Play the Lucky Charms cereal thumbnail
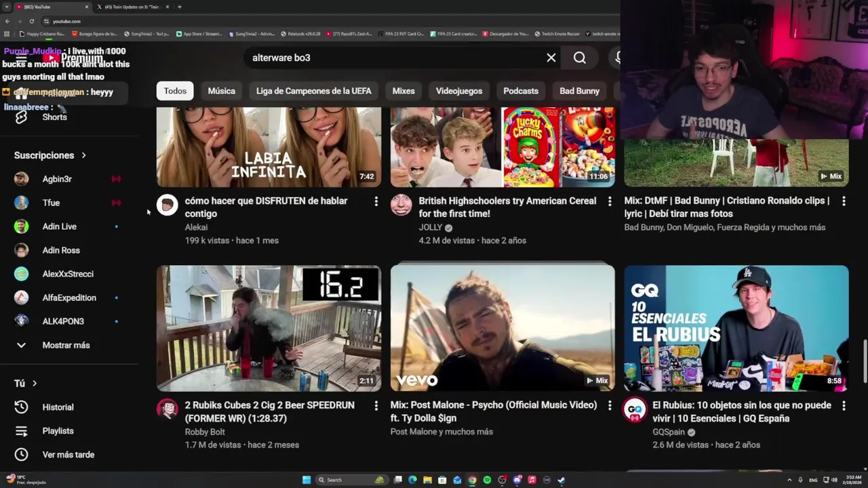 click(x=502, y=147)
